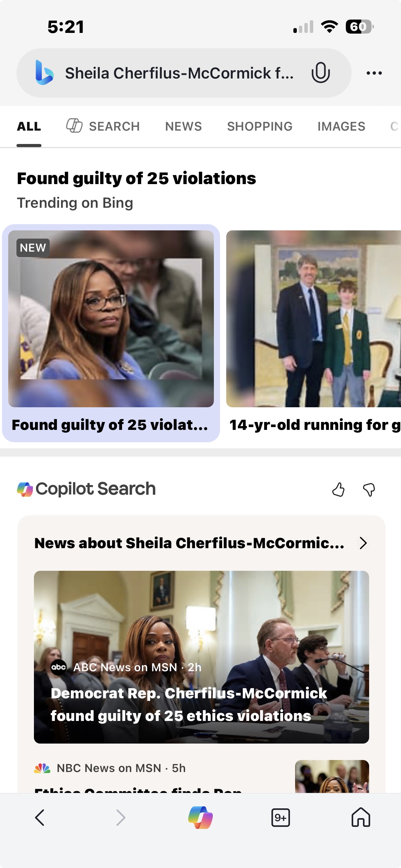Give thumbs up to Copilot Search

338,490
